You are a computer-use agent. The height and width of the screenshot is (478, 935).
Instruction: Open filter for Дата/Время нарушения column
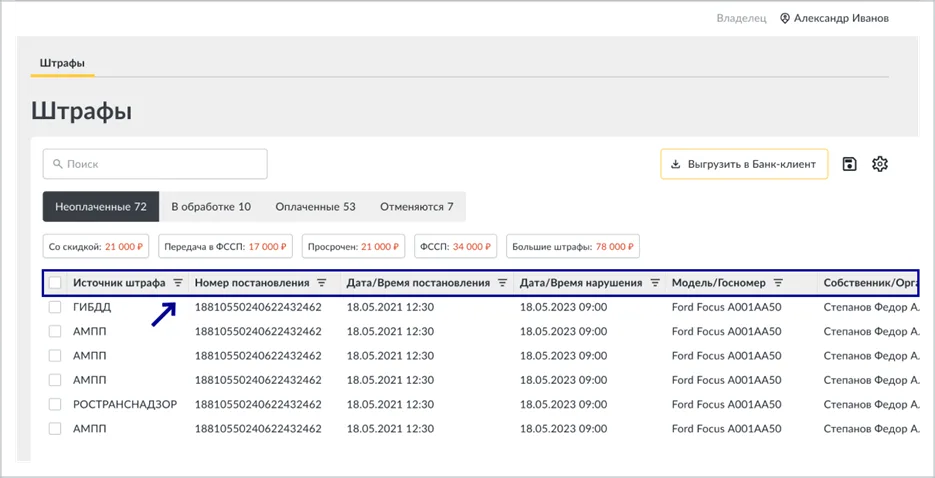click(655, 283)
